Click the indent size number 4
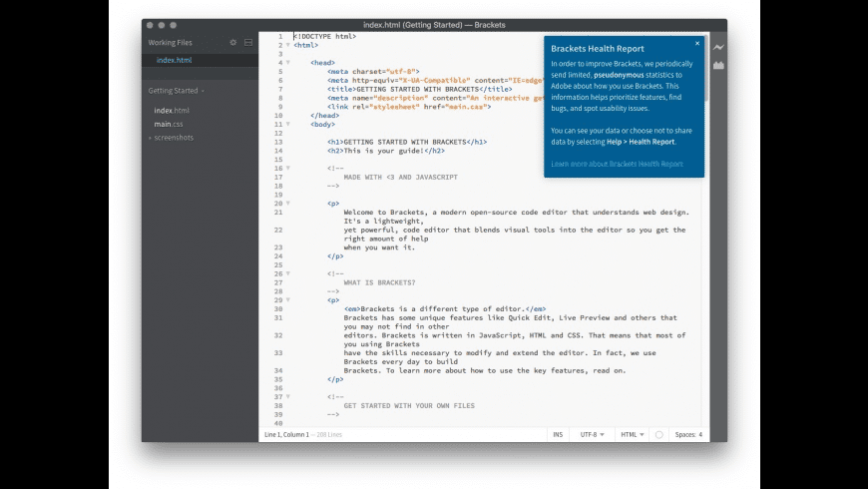The height and width of the screenshot is (489, 868). [x=700, y=435]
